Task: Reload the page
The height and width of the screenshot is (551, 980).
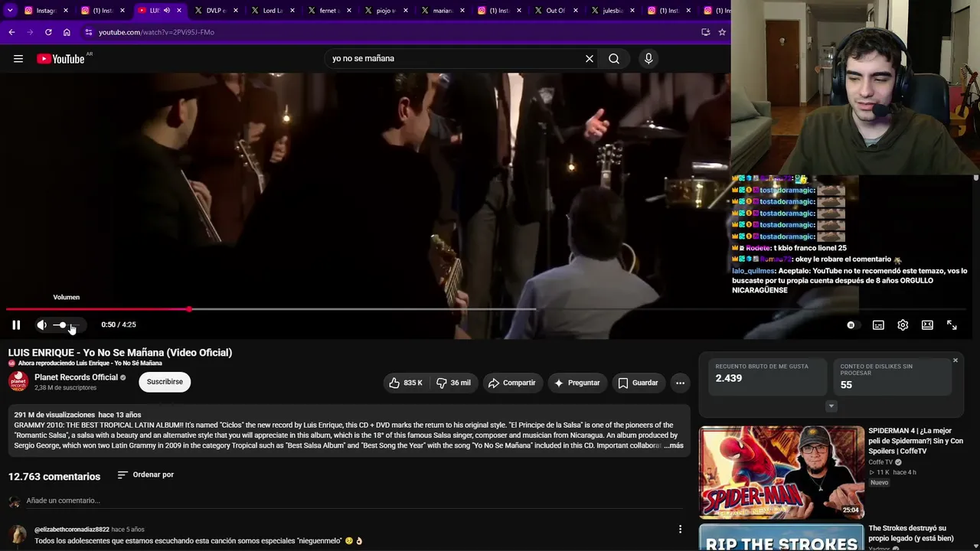Action: tap(48, 32)
